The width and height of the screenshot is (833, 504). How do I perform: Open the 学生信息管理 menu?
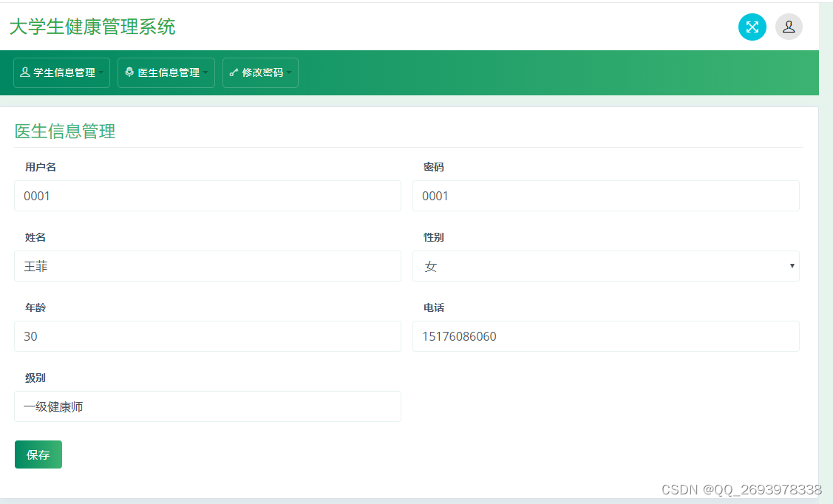[61, 72]
